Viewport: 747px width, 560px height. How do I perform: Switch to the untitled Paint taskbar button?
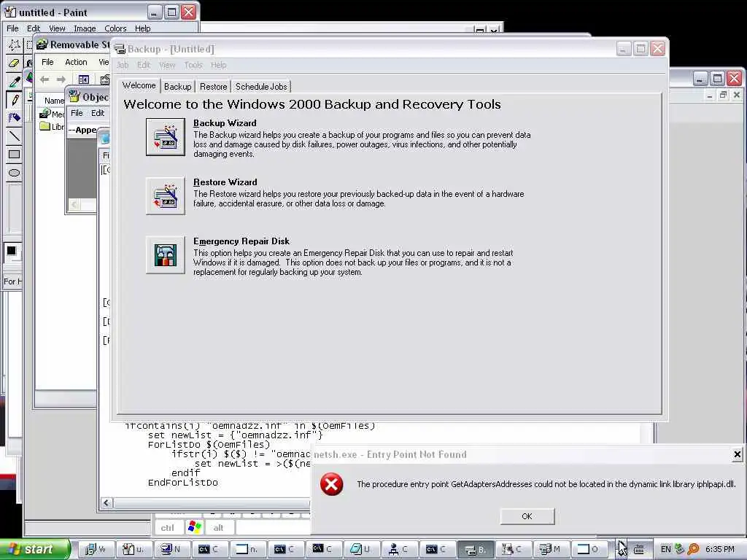(133, 550)
